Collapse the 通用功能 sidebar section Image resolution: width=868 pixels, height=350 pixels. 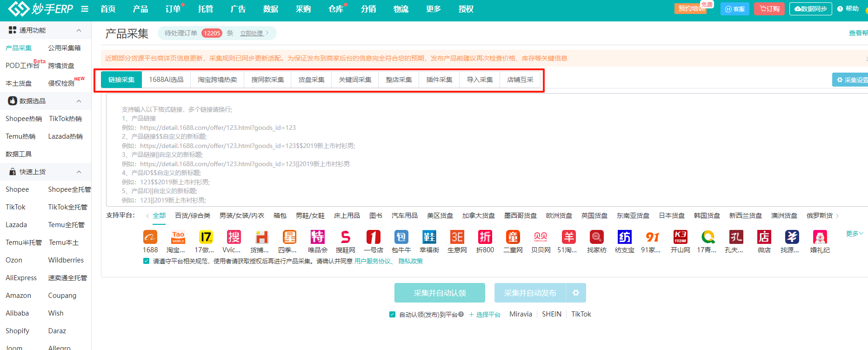pos(79,30)
